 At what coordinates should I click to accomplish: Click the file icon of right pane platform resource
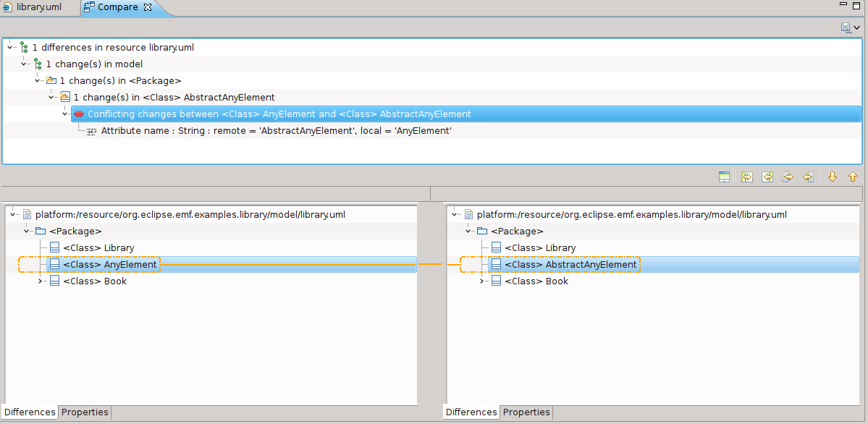click(469, 214)
